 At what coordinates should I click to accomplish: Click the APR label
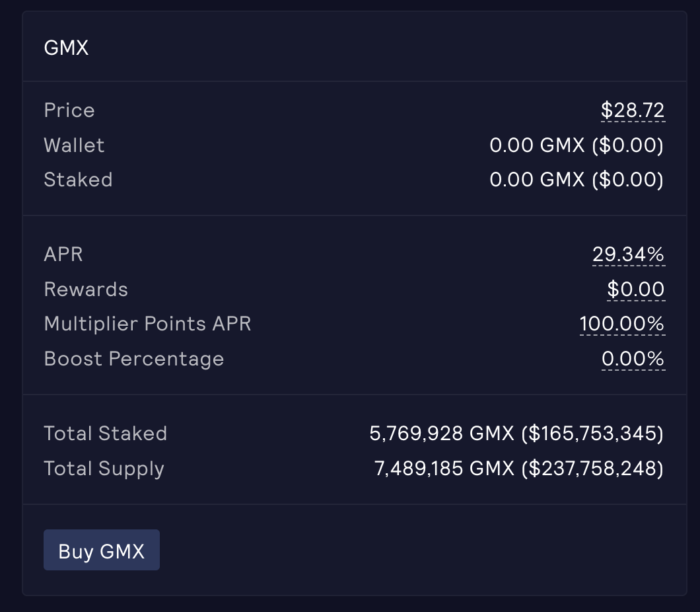[63, 254]
